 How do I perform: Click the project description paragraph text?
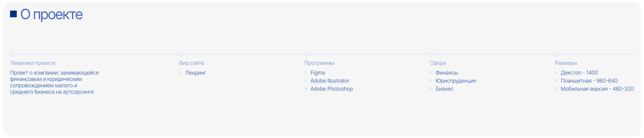[x=54, y=82]
